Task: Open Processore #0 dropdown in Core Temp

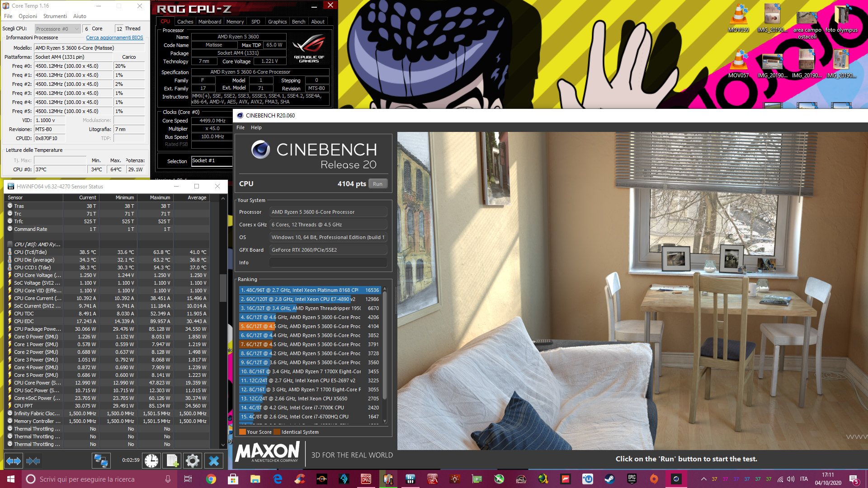Action: coord(57,28)
